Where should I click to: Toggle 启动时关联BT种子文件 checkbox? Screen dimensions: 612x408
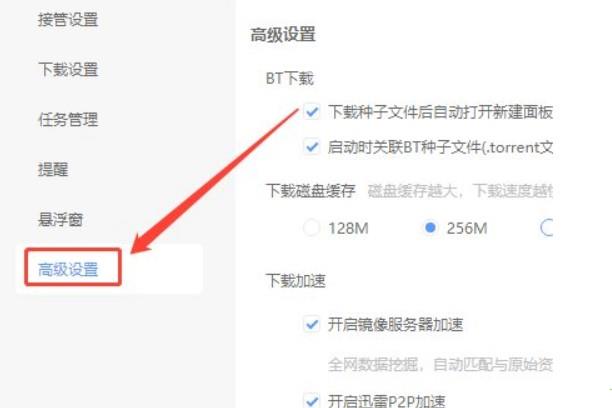pyautogui.click(x=311, y=147)
